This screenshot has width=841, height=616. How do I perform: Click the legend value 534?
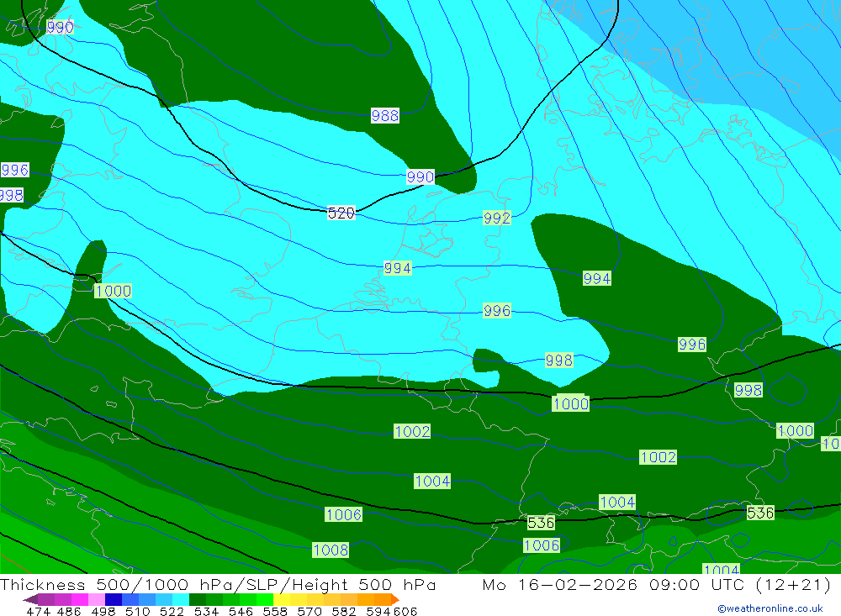click(206, 612)
